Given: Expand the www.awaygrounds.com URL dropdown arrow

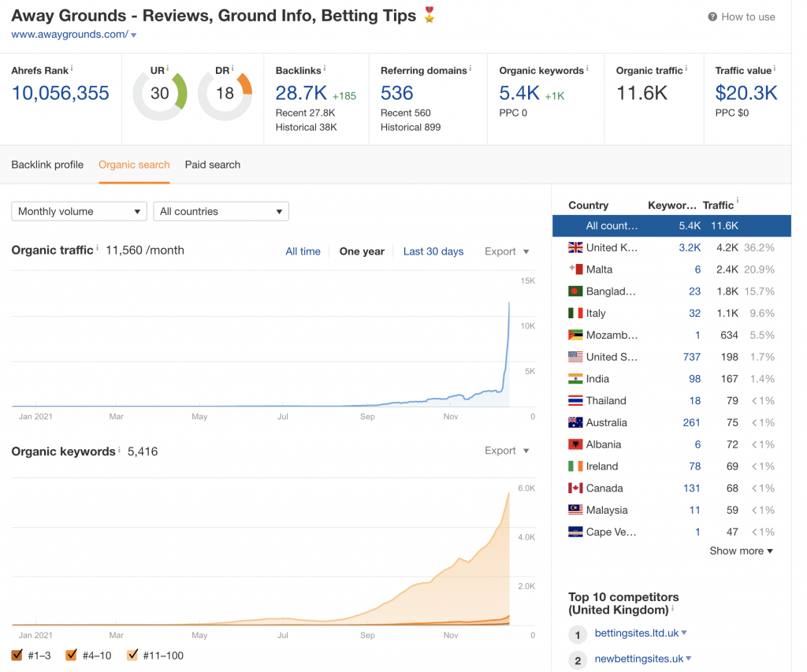Looking at the screenshot, I should point(134,35).
